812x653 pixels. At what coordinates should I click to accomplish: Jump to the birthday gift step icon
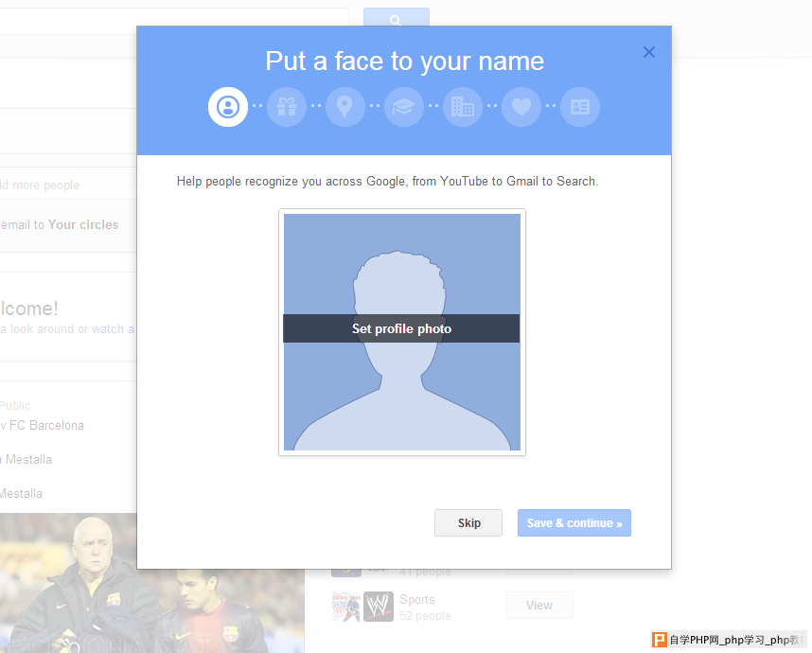point(287,107)
